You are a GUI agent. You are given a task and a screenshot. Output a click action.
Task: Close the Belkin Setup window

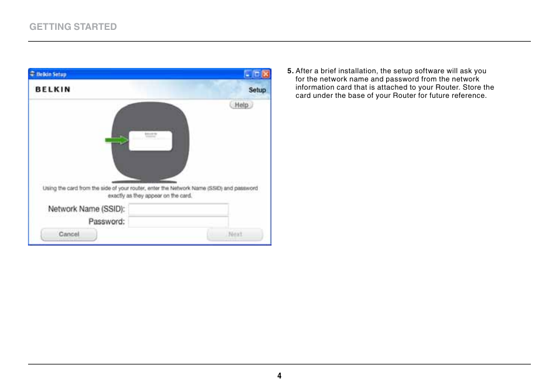(266, 74)
